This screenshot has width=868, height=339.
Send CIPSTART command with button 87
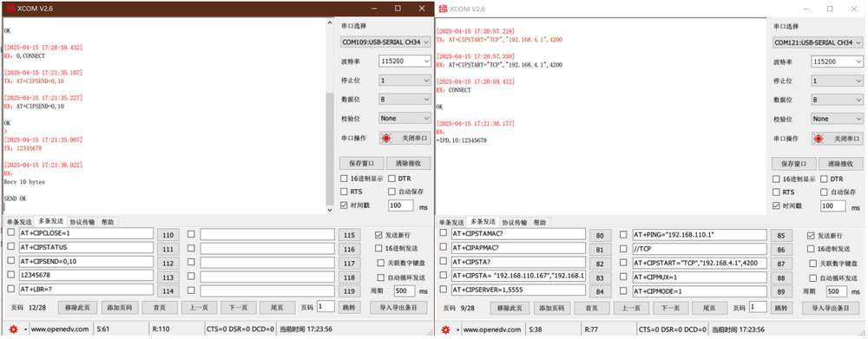coord(781,264)
